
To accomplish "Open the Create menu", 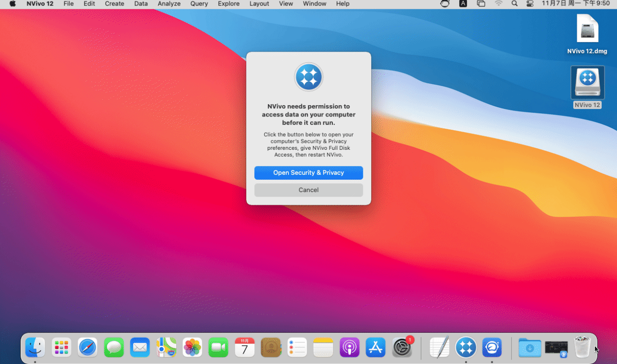I will (115, 4).
